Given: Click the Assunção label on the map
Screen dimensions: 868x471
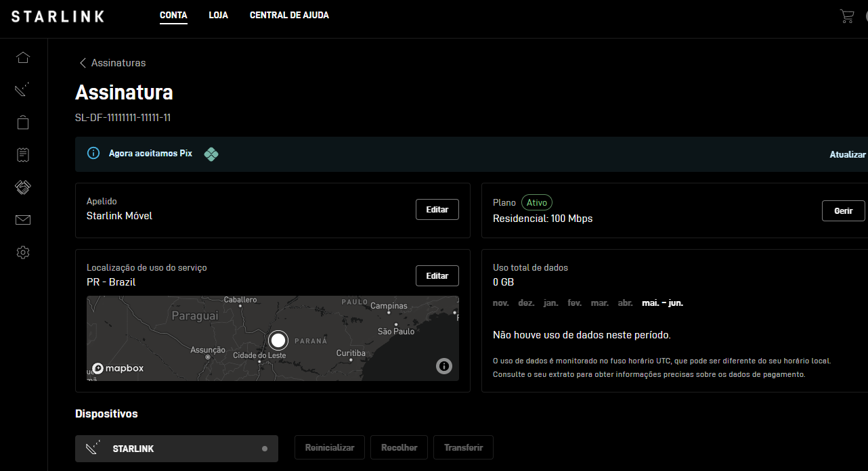Looking at the screenshot, I should [207, 350].
